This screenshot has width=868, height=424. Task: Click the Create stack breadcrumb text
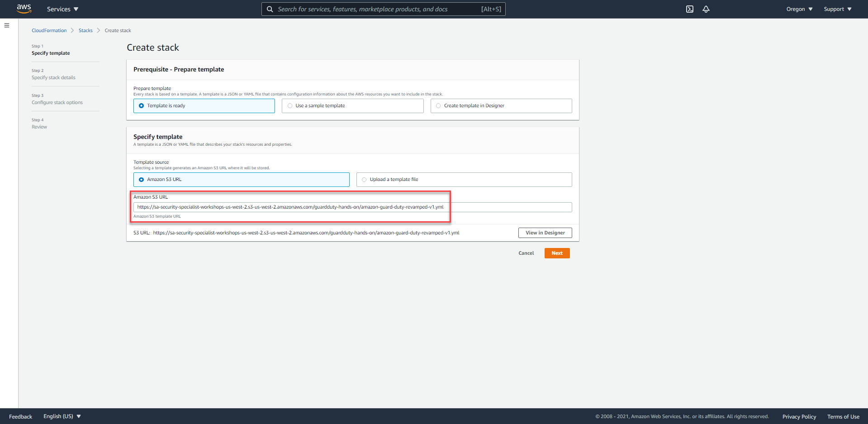click(118, 30)
